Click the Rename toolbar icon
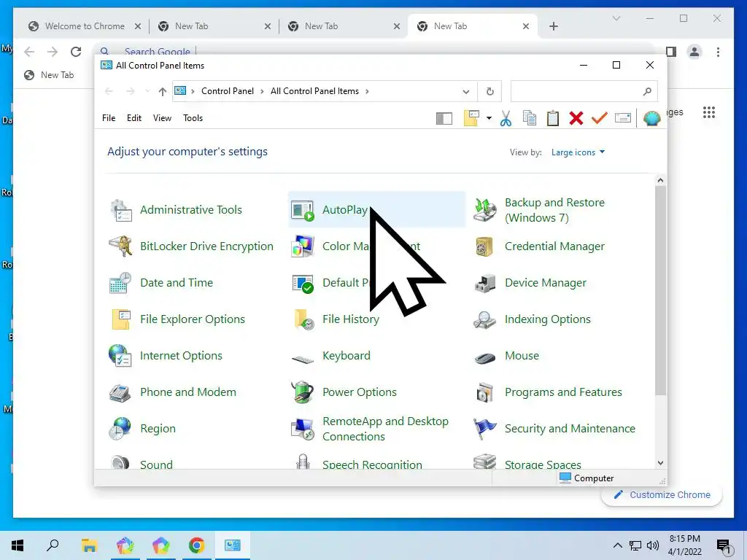 pos(623,117)
